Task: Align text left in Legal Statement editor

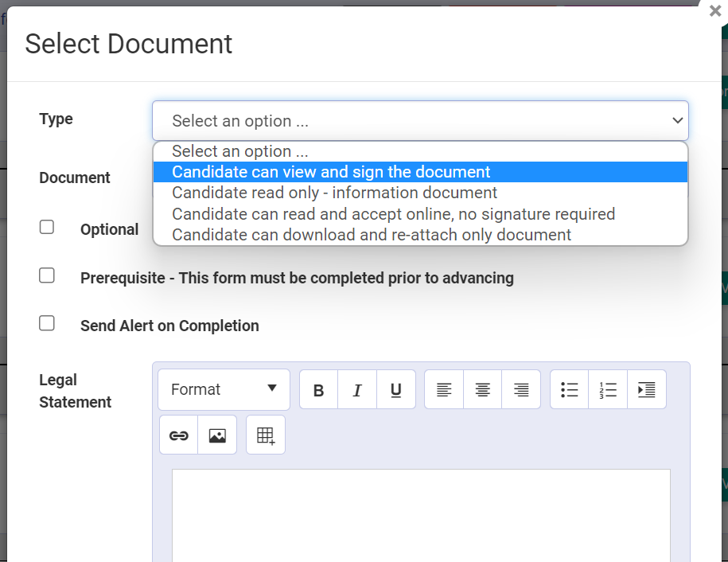Action: click(x=444, y=390)
